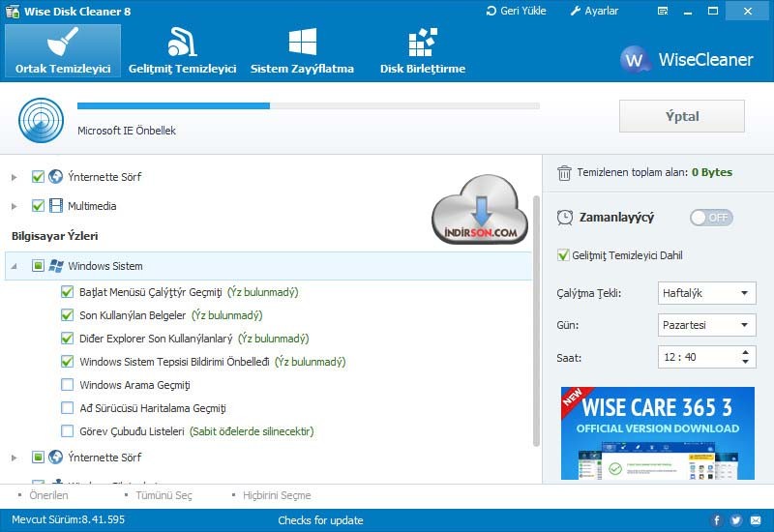Image resolution: width=774 pixels, height=532 pixels.
Task: Click the Microsoft IE Önbellek status text
Action: pyautogui.click(x=127, y=131)
